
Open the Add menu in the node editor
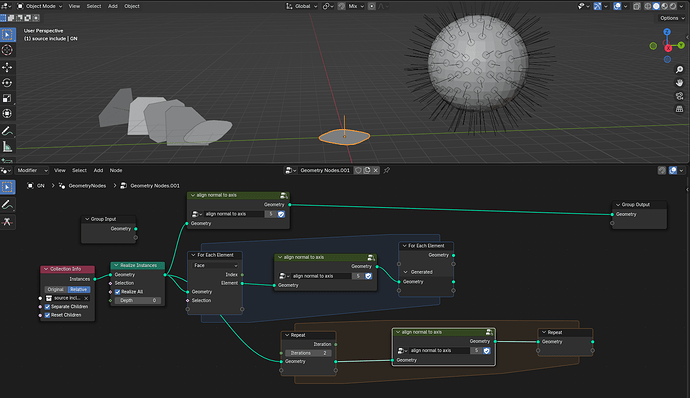[x=98, y=170]
